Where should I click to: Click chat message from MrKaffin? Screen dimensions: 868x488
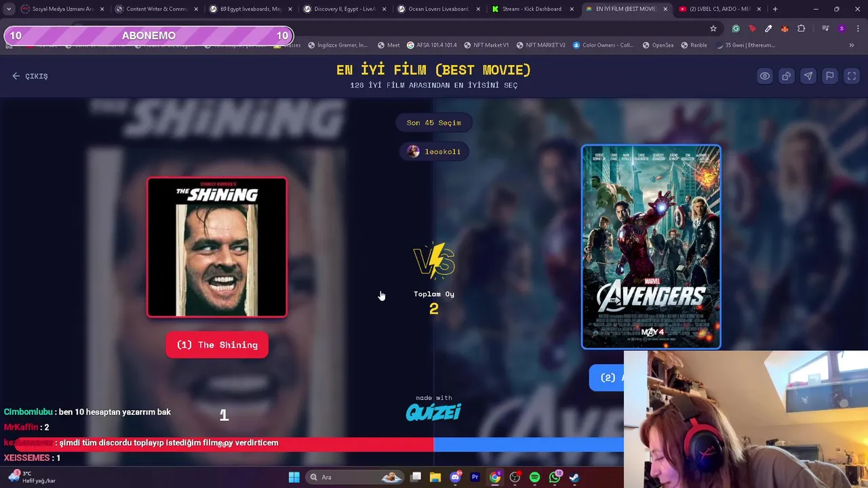26,427
